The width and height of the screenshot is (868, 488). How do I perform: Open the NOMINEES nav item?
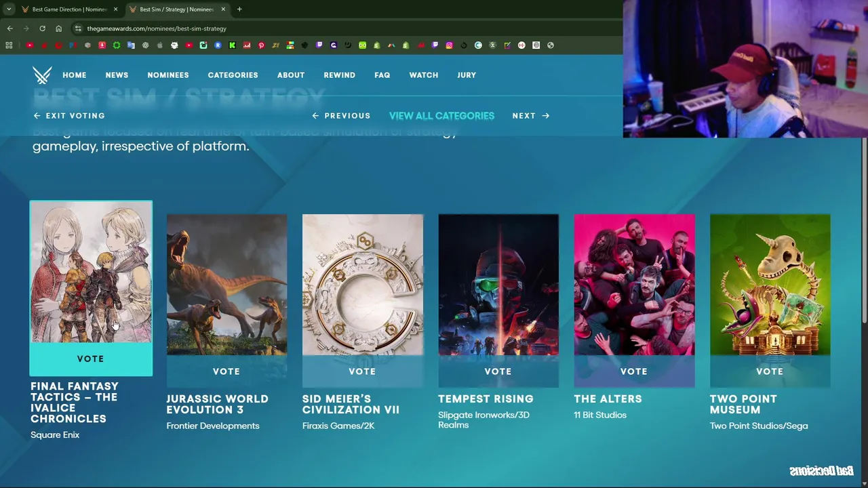168,75
